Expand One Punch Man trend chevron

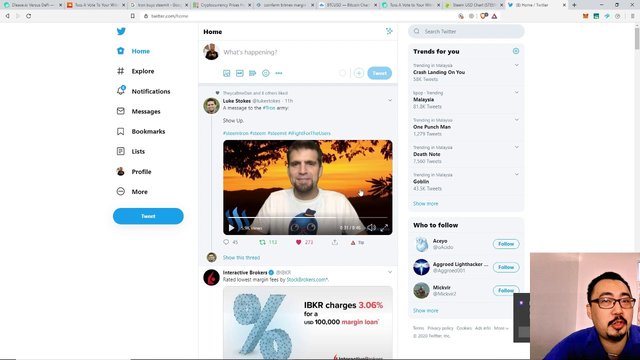[x=516, y=120]
